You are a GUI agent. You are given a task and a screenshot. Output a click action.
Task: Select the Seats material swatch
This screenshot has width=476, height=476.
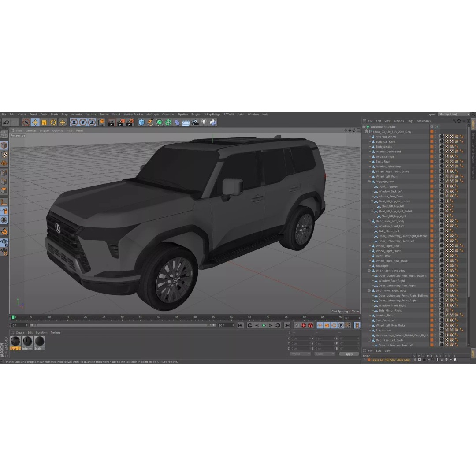pyautogui.click(x=40, y=343)
